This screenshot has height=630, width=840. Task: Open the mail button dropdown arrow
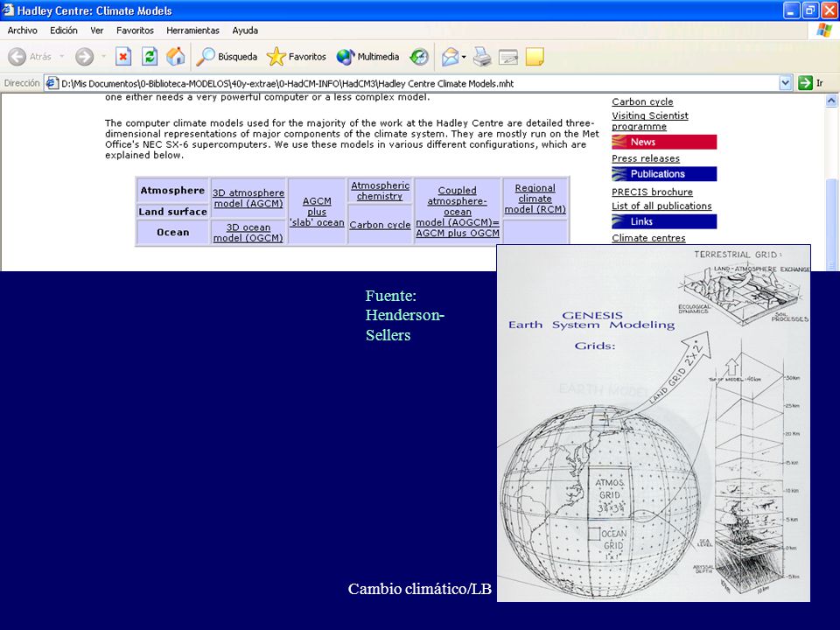click(x=464, y=56)
